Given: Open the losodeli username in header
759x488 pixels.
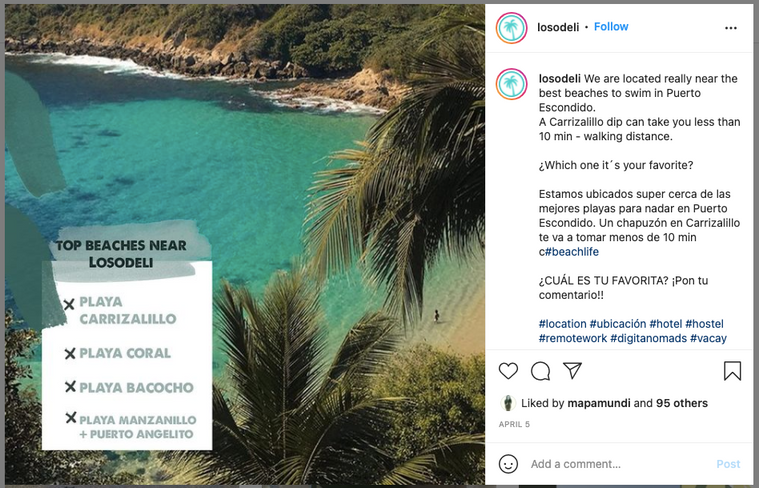Looking at the screenshot, I should [x=560, y=27].
